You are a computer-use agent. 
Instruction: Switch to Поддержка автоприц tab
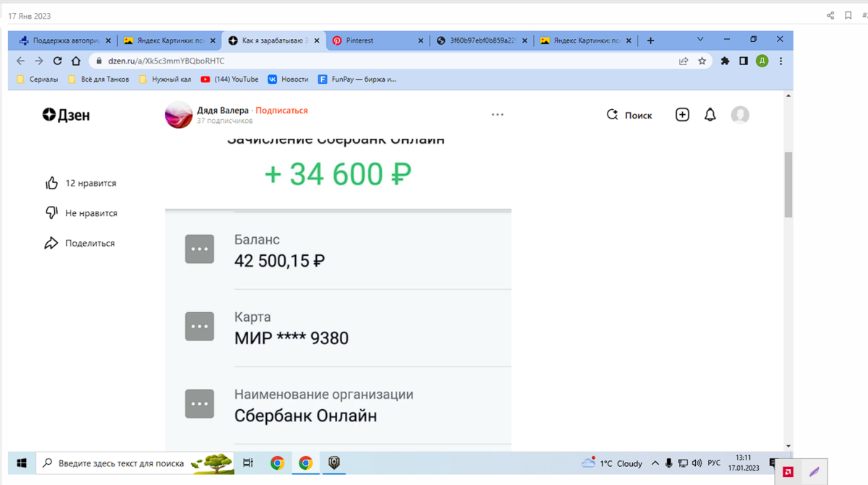coord(67,41)
